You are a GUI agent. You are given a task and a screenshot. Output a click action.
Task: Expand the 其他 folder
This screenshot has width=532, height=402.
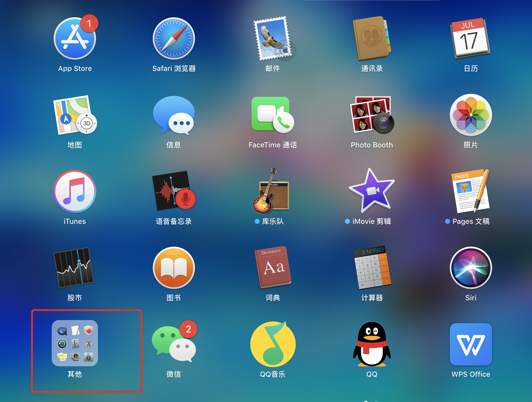[75, 344]
